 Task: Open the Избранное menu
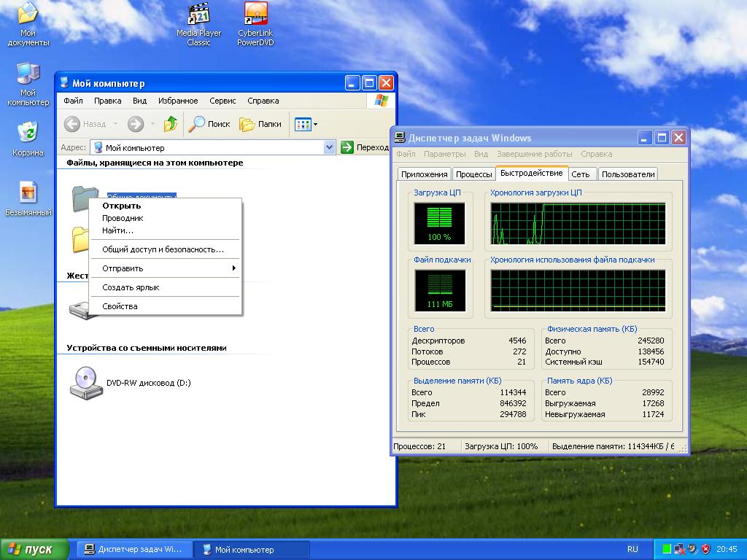(178, 101)
